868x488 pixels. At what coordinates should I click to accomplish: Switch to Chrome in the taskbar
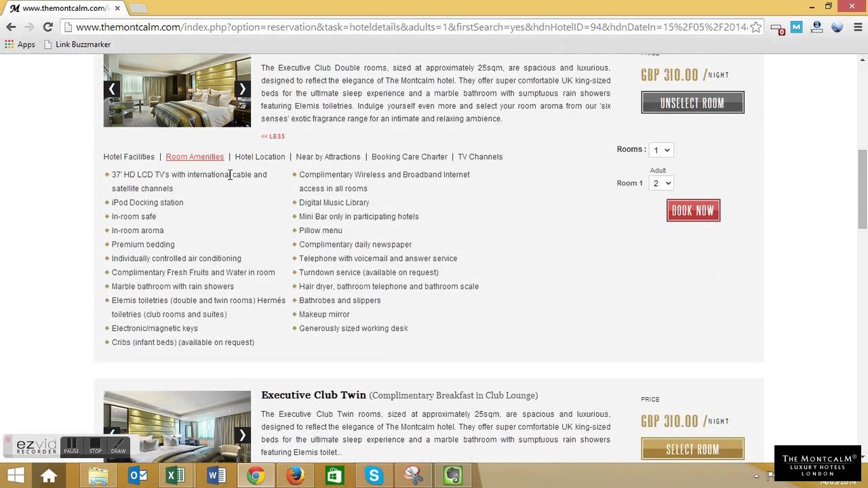256,476
